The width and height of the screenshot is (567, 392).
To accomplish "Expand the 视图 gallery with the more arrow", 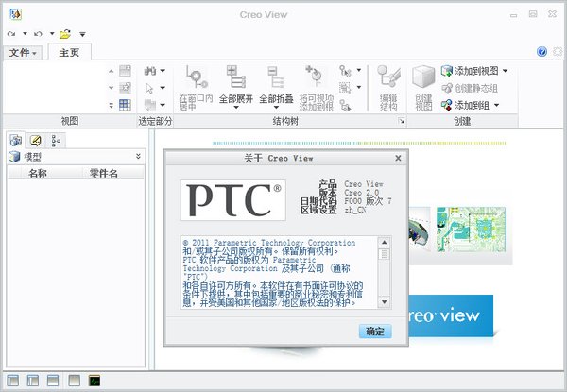I will coord(111,106).
